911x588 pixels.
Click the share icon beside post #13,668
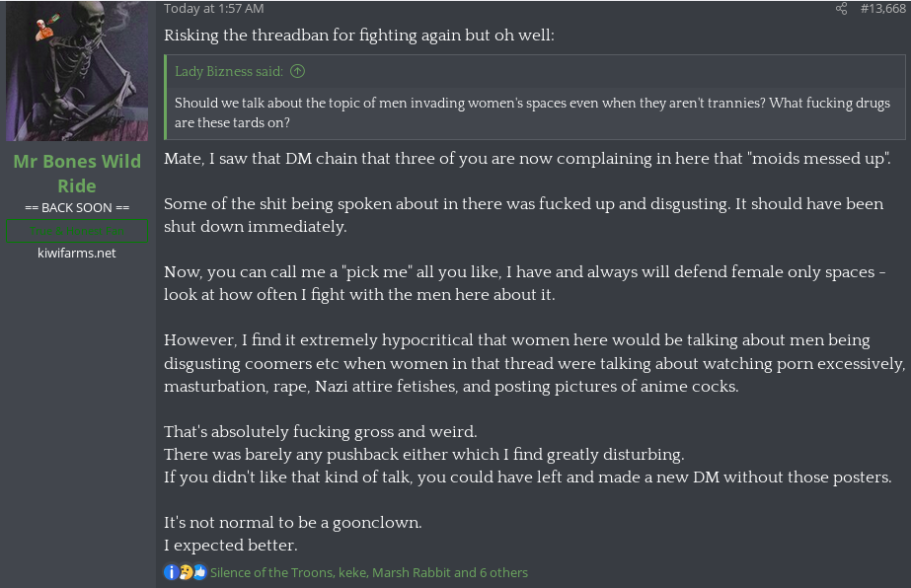841,9
